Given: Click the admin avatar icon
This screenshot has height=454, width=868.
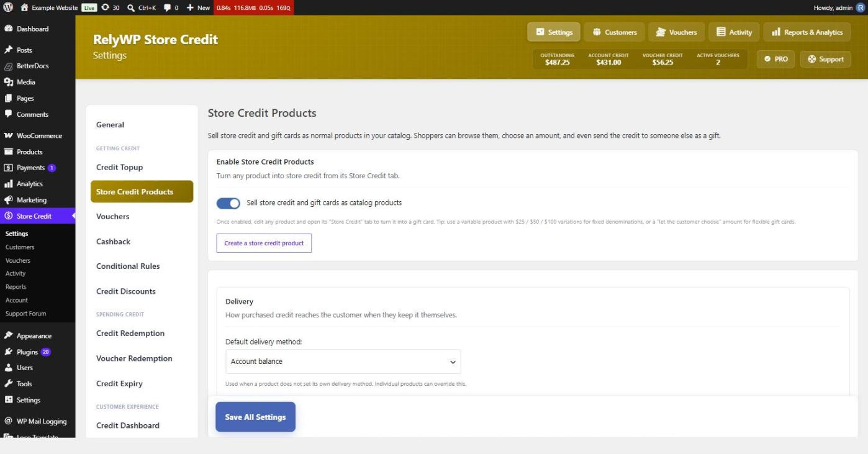Looking at the screenshot, I should 860,7.
